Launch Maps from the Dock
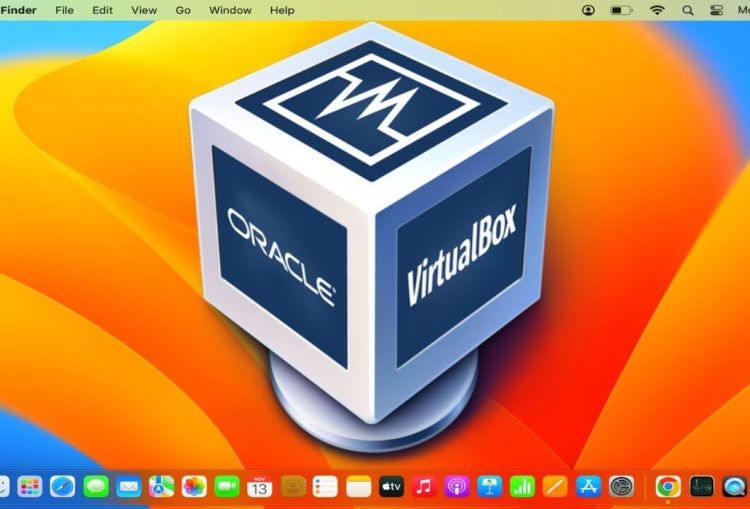Viewport: 750px width, 509px height. (x=161, y=487)
